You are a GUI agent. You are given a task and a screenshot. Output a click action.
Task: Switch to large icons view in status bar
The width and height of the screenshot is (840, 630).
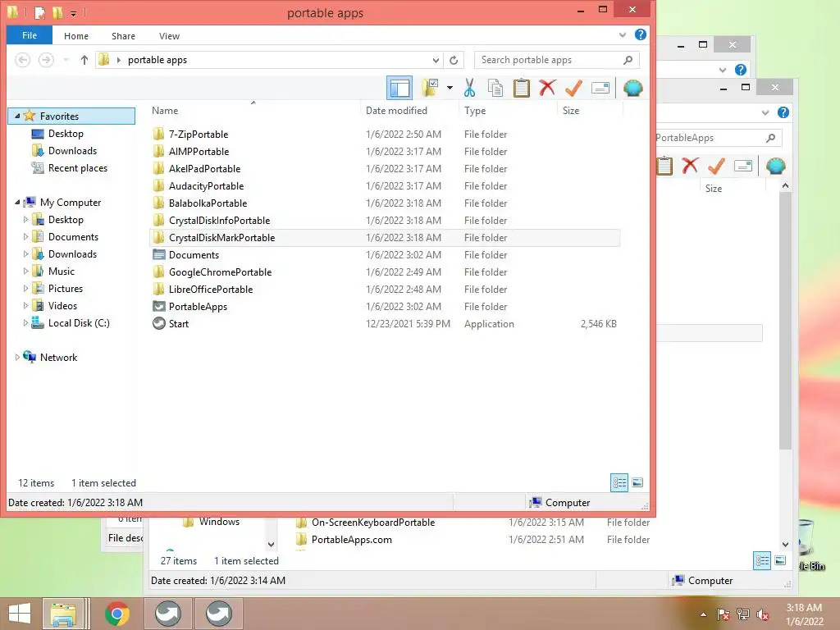[637, 482]
